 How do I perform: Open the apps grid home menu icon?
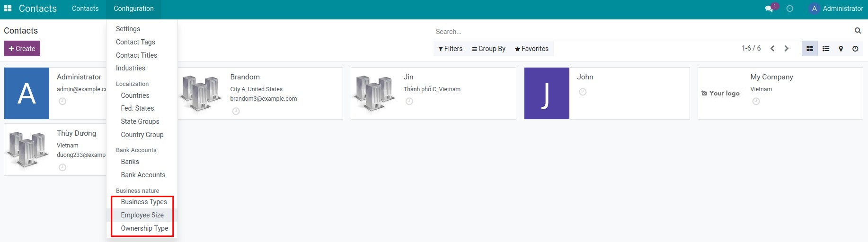click(x=8, y=9)
